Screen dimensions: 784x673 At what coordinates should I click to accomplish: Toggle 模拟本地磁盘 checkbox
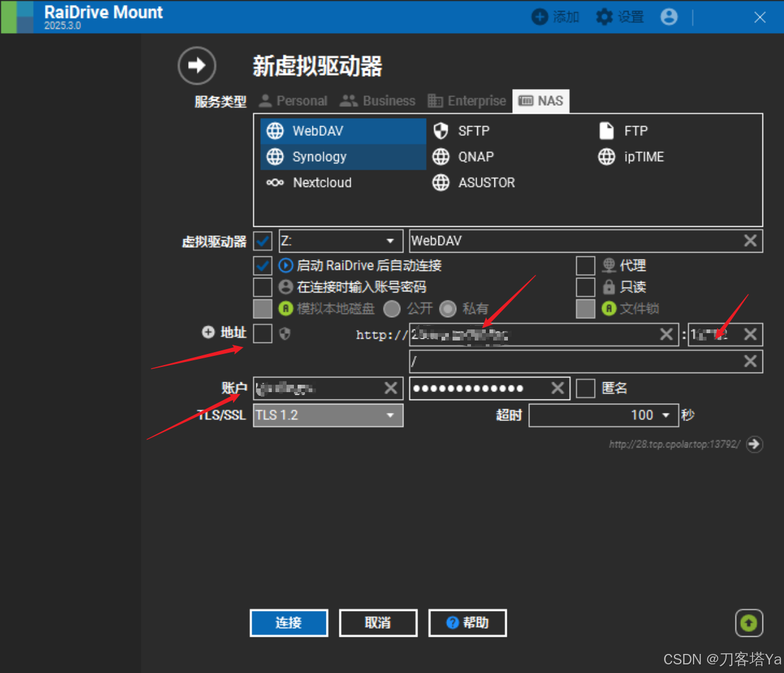pos(263,309)
